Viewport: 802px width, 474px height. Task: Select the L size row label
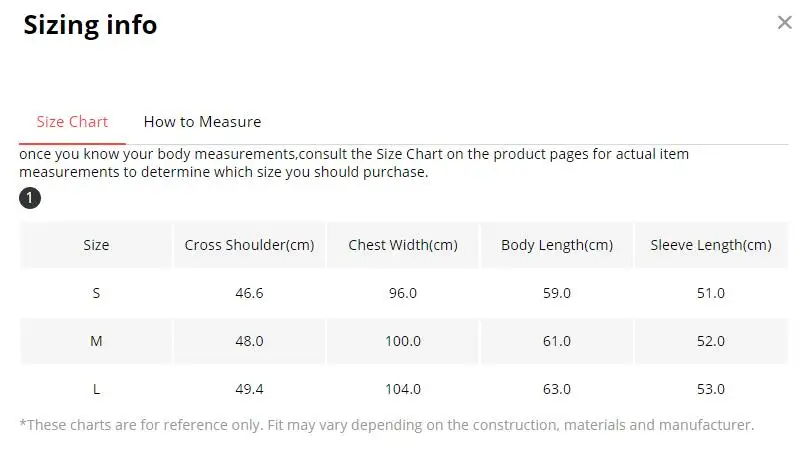pos(96,389)
